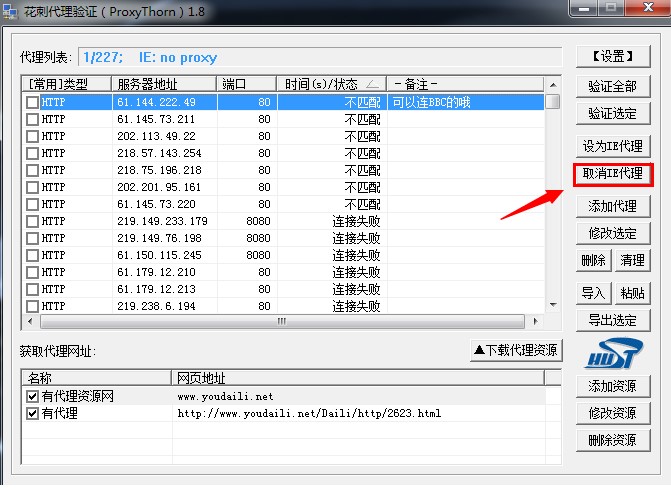
Task: Tick checkbox for proxy 61.144.222.49
Action: pos(33,102)
